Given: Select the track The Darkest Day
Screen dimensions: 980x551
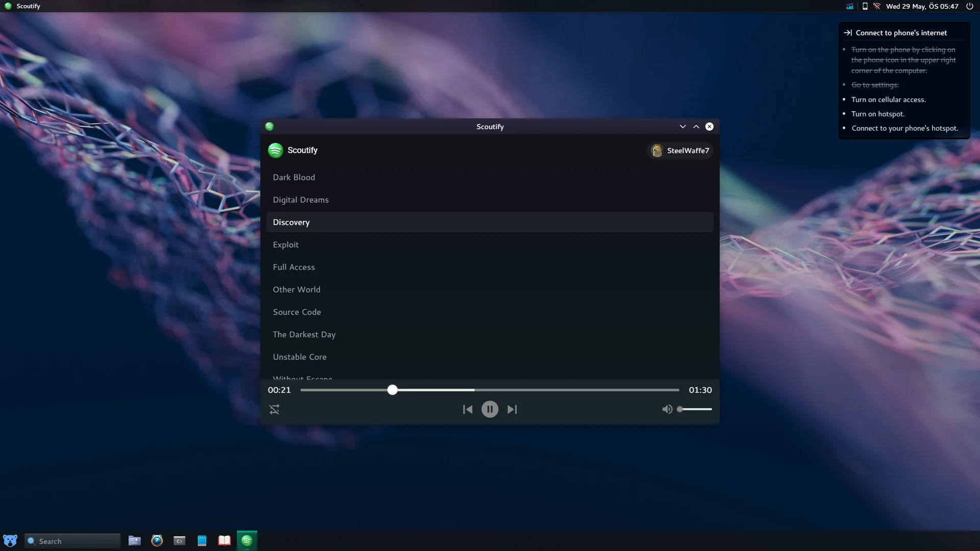Looking at the screenshot, I should click(x=304, y=334).
